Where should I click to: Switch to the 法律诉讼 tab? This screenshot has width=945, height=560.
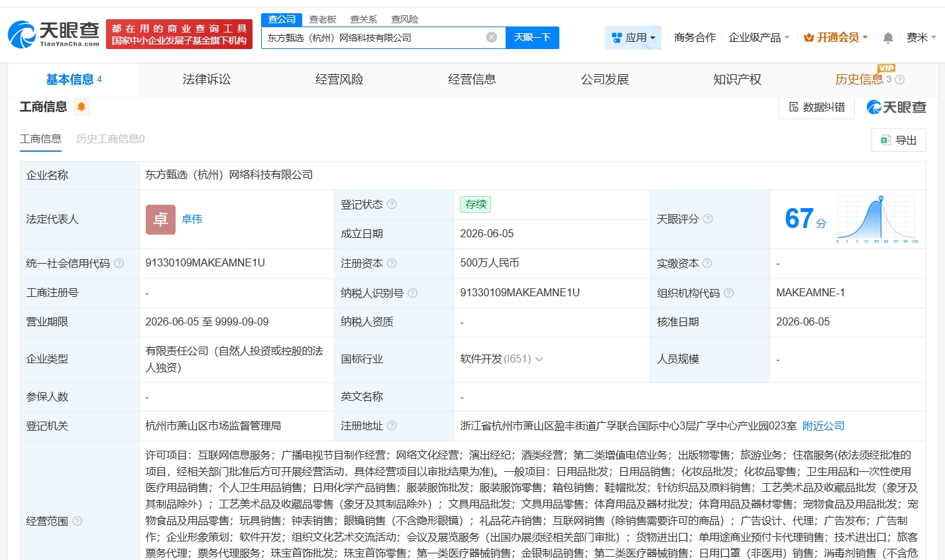click(x=207, y=80)
